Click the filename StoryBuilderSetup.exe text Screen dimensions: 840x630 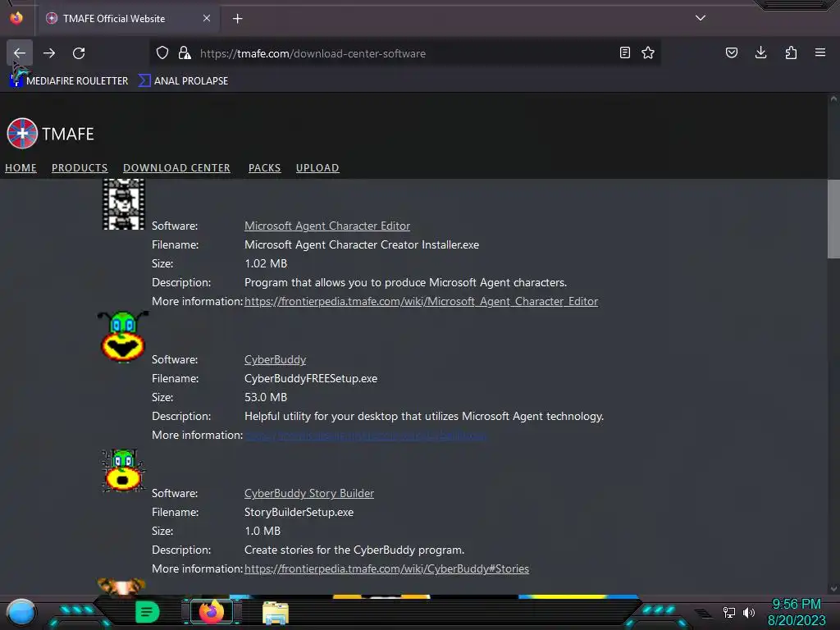(x=299, y=512)
